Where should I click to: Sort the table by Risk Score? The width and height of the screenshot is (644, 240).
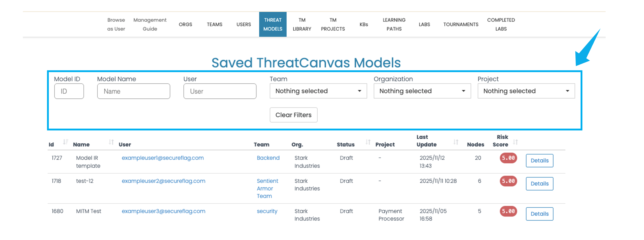[515, 142]
